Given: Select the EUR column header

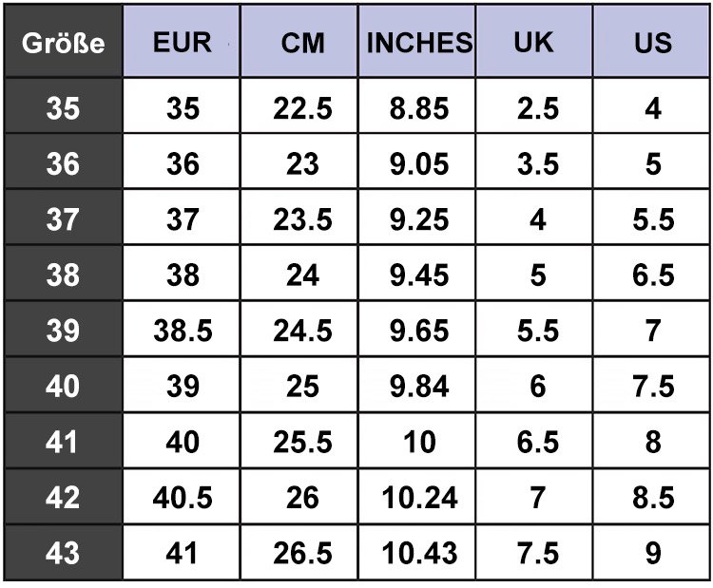Looking at the screenshot, I should 183,43.
